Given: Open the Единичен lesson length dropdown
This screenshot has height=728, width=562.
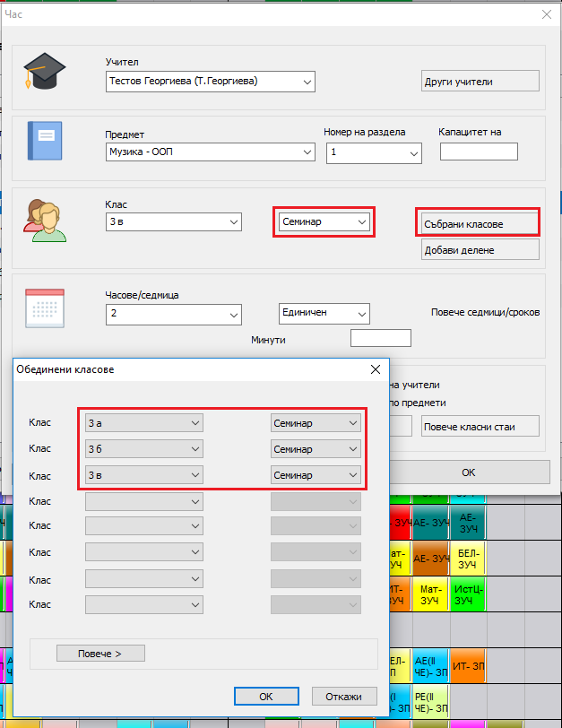Looking at the screenshot, I should point(324,314).
